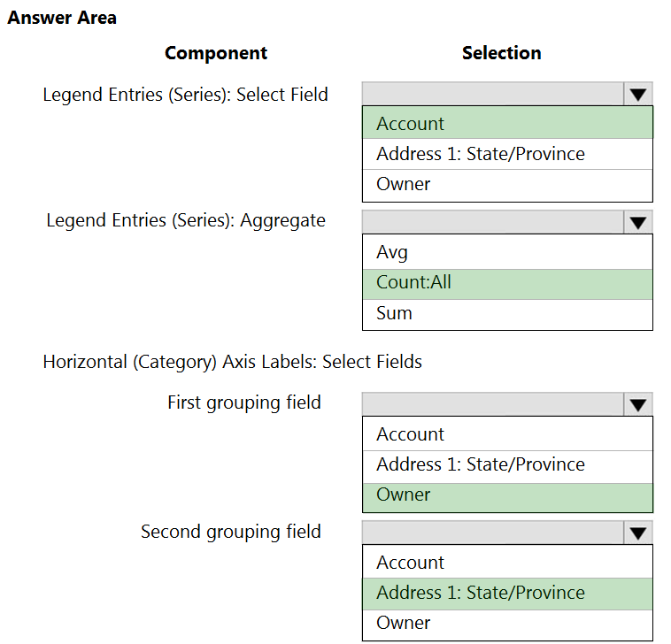Select Account in Series Select Field list
The image size is (671, 644).
coord(506,124)
